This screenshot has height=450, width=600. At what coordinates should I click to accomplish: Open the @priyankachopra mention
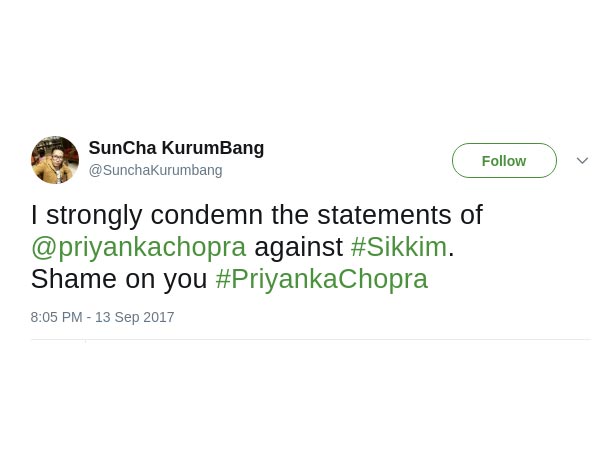[138, 247]
